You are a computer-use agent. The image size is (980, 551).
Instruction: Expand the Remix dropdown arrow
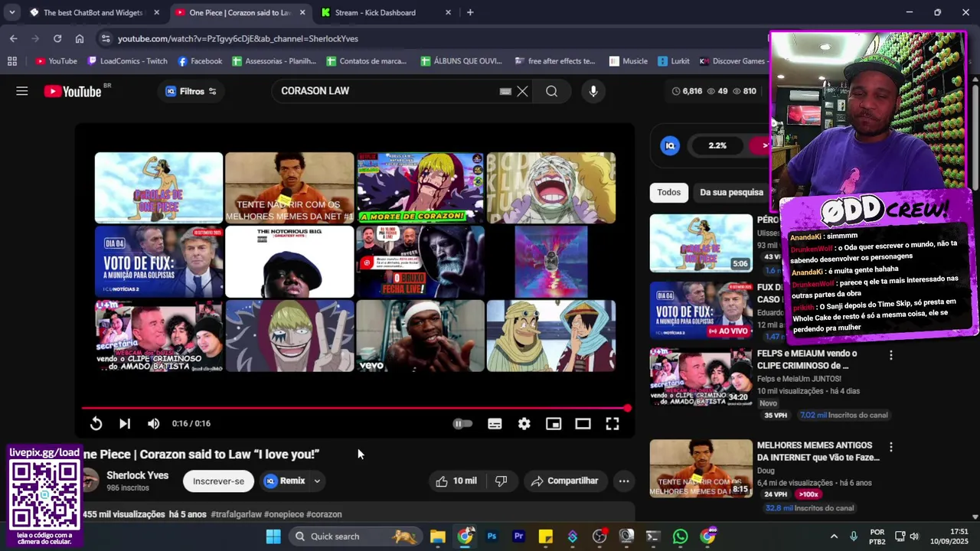(x=317, y=481)
